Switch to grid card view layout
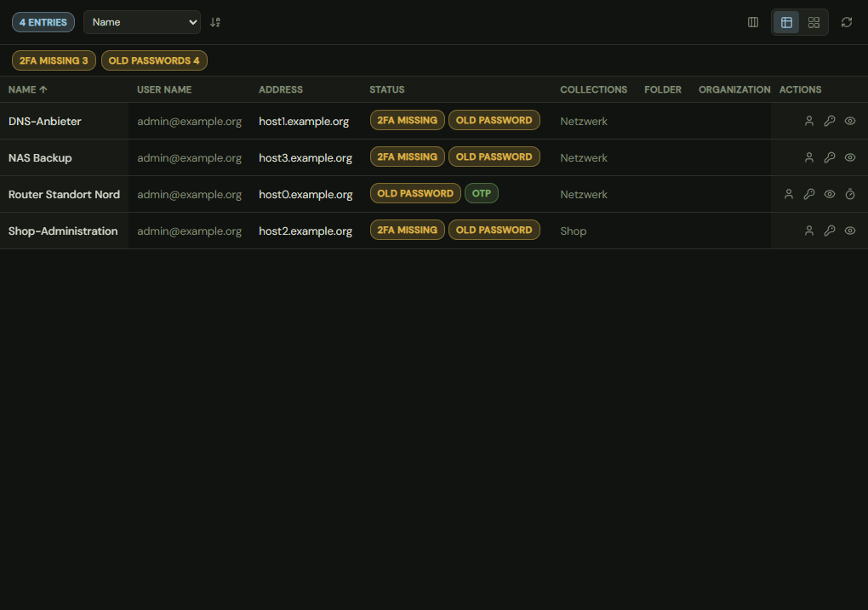This screenshot has height=610, width=868. [814, 22]
